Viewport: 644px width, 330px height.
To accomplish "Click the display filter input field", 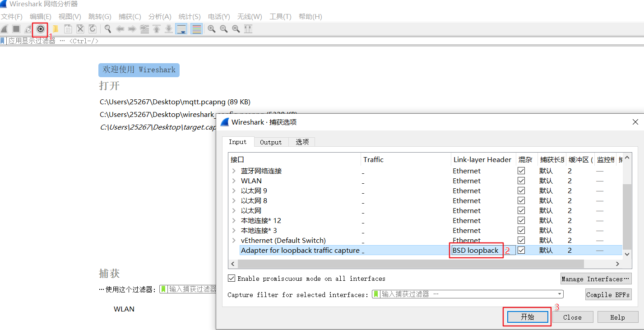I will point(90,41).
